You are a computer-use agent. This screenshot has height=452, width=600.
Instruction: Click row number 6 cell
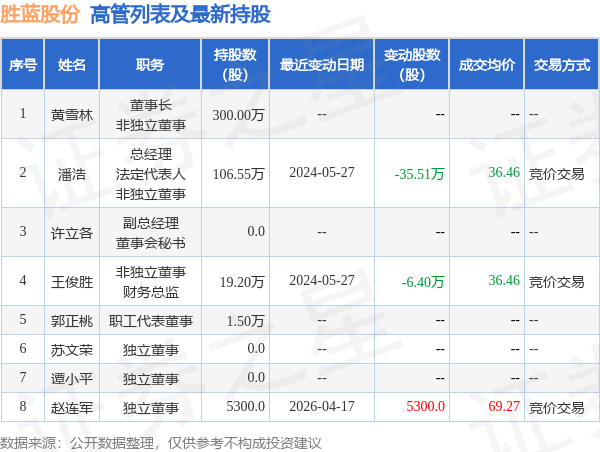23,348
